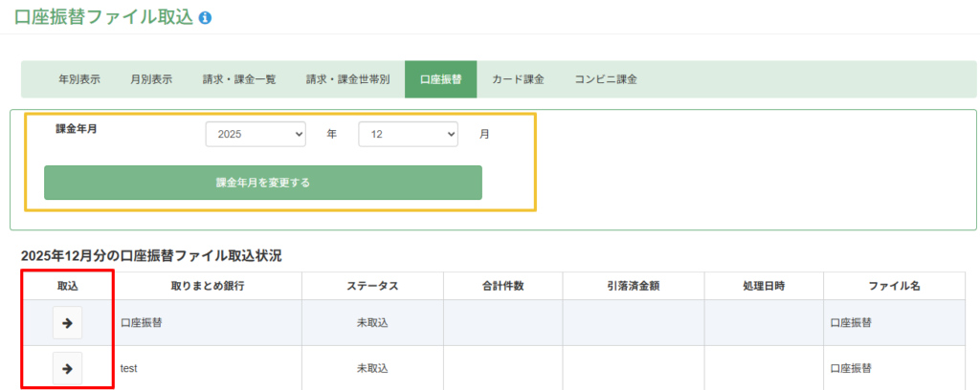Click the import arrow for the test row
980x390 pixels.
(x=67, y=368)
